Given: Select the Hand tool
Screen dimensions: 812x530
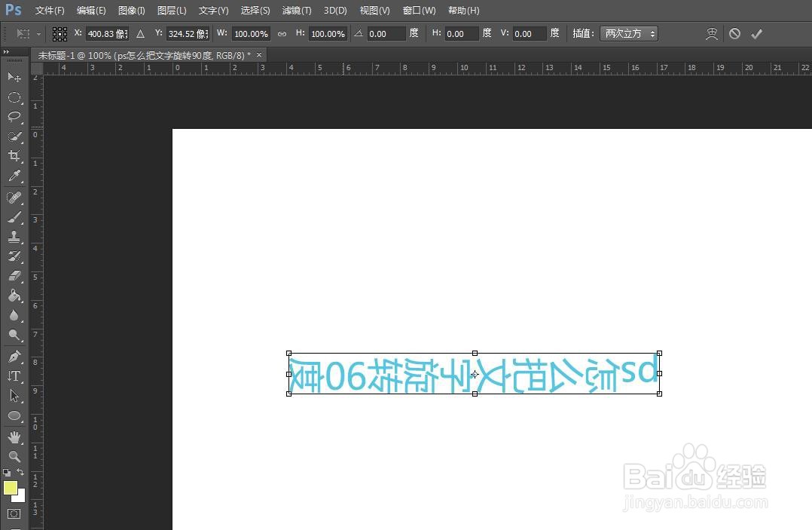Looking at the screenshot, I should [14, 436].
